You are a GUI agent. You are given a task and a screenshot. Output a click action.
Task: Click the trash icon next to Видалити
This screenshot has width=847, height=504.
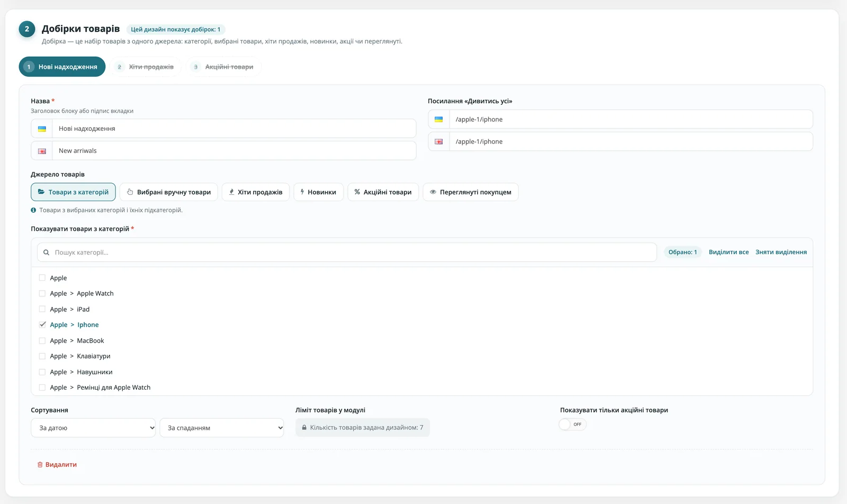click(40, 465)
